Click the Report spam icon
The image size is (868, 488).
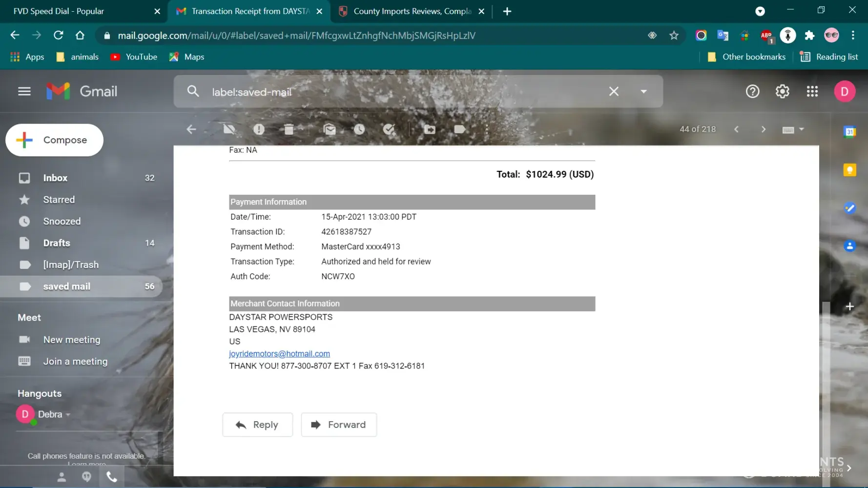[x=259, y=129]
